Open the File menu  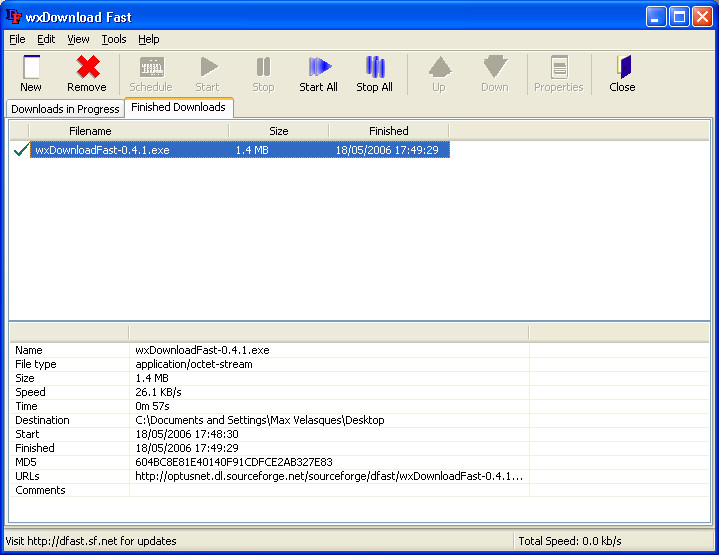(17, 39)
